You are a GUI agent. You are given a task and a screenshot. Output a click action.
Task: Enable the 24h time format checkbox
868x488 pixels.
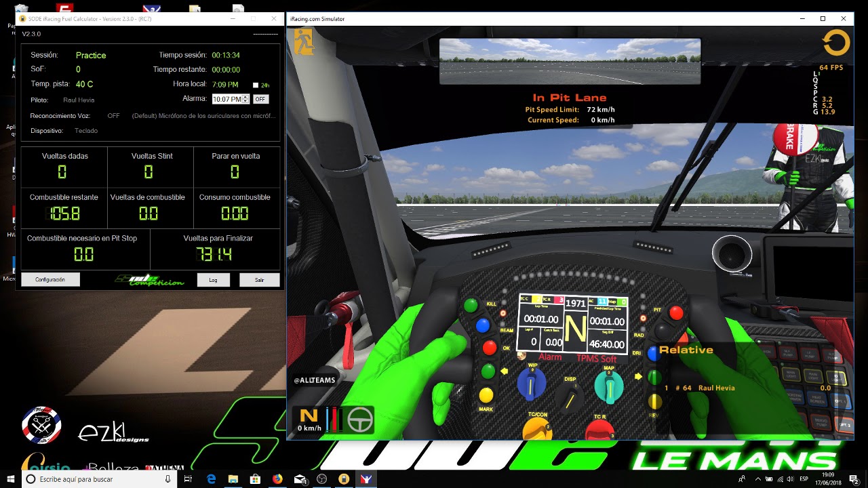256,85
